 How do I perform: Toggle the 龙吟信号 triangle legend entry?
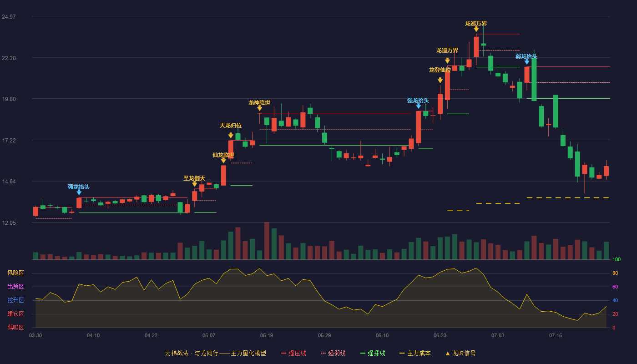point(460,353)
